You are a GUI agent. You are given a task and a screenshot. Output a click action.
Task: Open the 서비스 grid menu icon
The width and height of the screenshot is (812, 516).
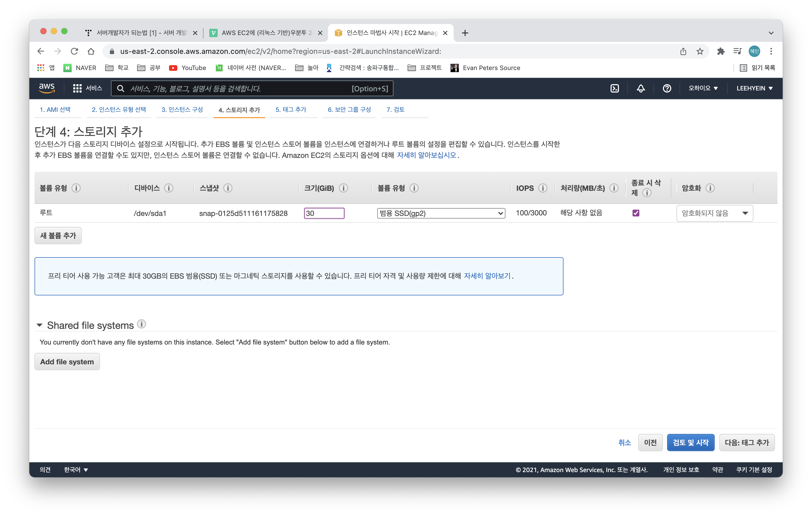[x=77, y=88]
